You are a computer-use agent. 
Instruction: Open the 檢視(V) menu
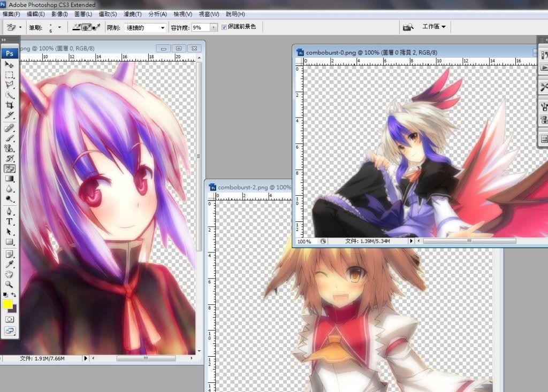tap(183, 14)
